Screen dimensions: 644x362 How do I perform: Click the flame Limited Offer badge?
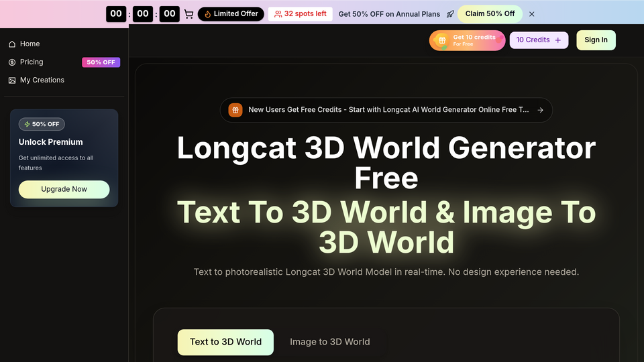coord(231,14)
